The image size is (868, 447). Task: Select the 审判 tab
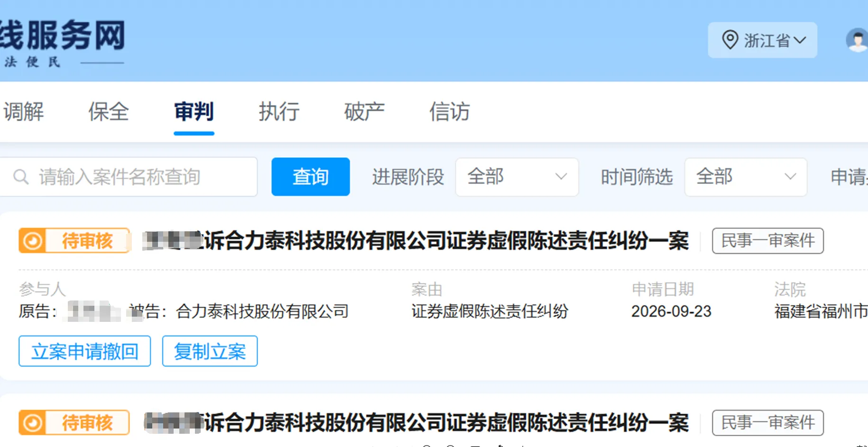[194, 112]
